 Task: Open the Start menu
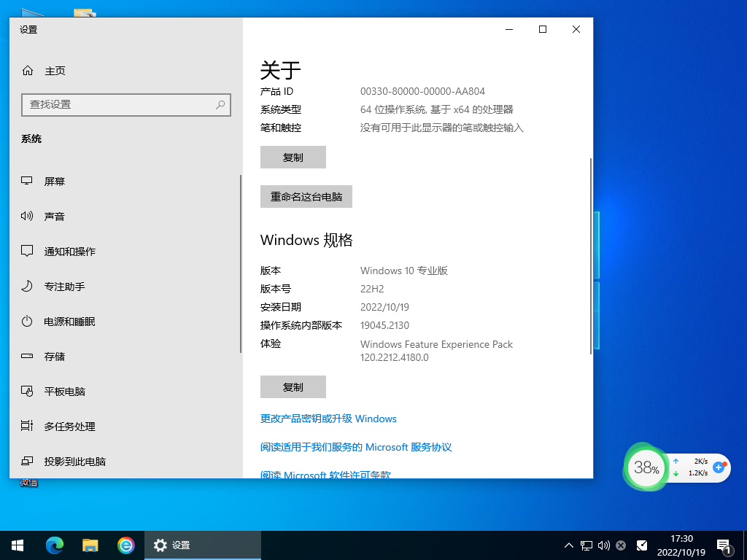(16, 545)
